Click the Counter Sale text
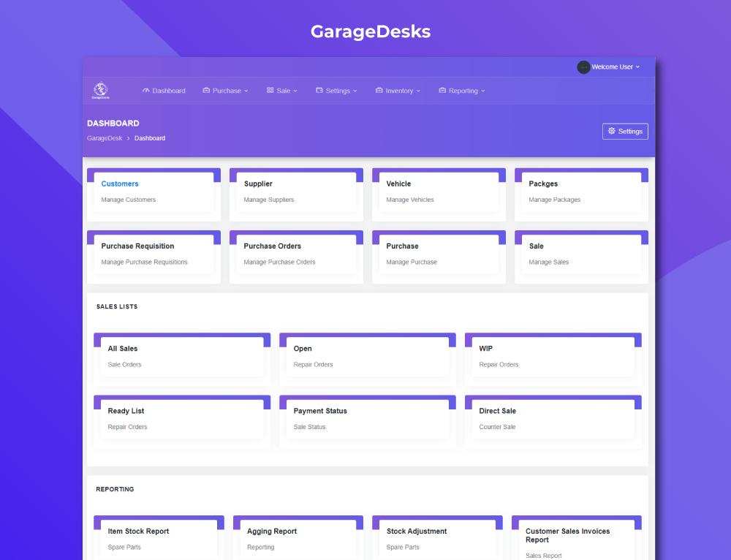 (x=497, y=427)
